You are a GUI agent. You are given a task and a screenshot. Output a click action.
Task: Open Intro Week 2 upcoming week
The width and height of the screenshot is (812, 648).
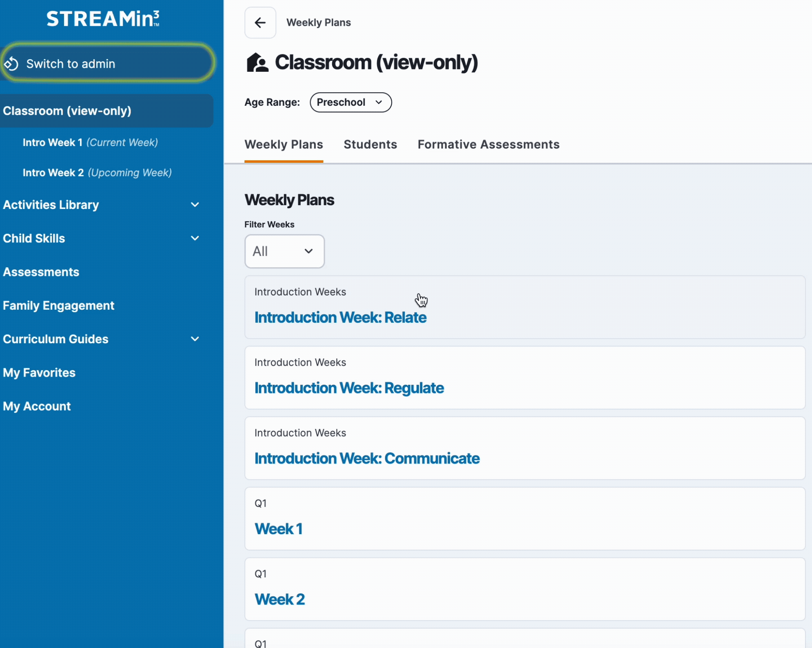[97, 173]
